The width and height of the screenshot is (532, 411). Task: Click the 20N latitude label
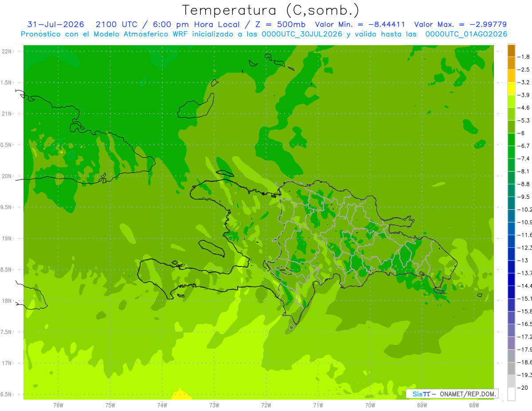[7, 176]
